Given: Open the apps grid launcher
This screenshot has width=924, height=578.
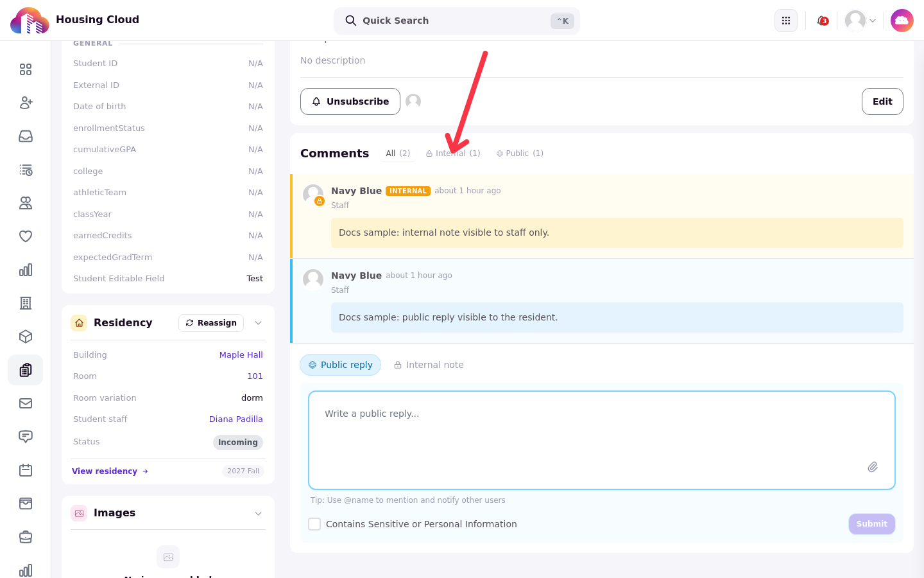Looking at the screenshot, I should pos(786,21).
